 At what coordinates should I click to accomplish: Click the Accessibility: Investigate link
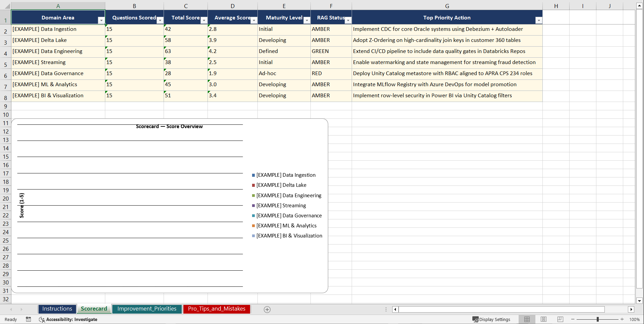(x=72, y=319)
